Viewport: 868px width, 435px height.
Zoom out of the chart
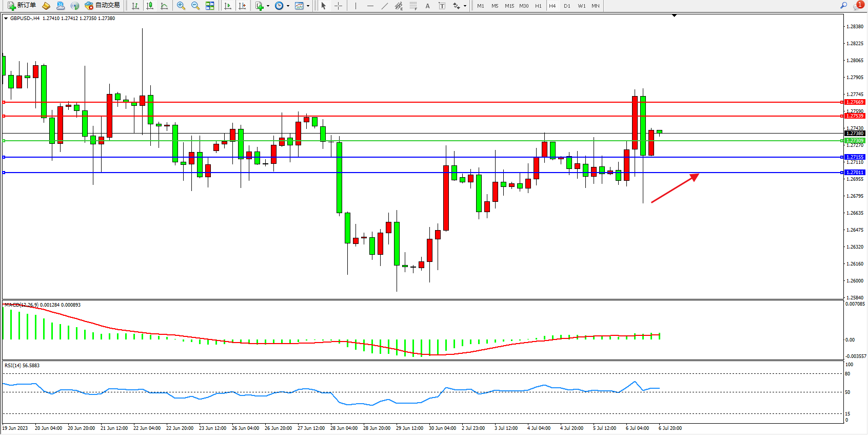195,6
